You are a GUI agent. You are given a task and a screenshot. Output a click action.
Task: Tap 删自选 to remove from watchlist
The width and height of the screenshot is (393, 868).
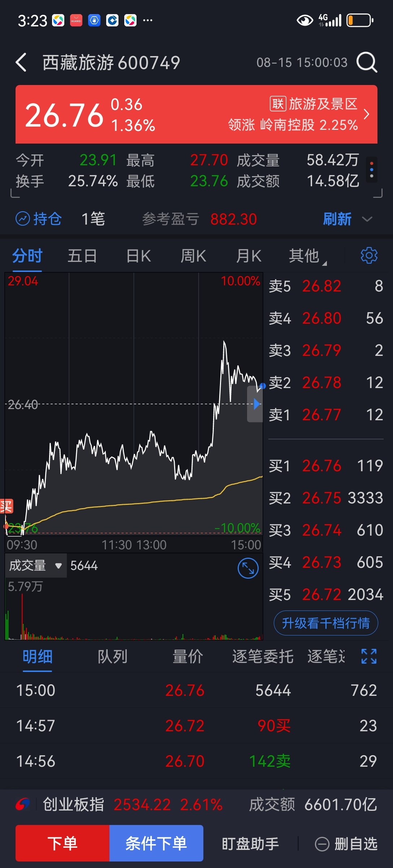point(346,844)
